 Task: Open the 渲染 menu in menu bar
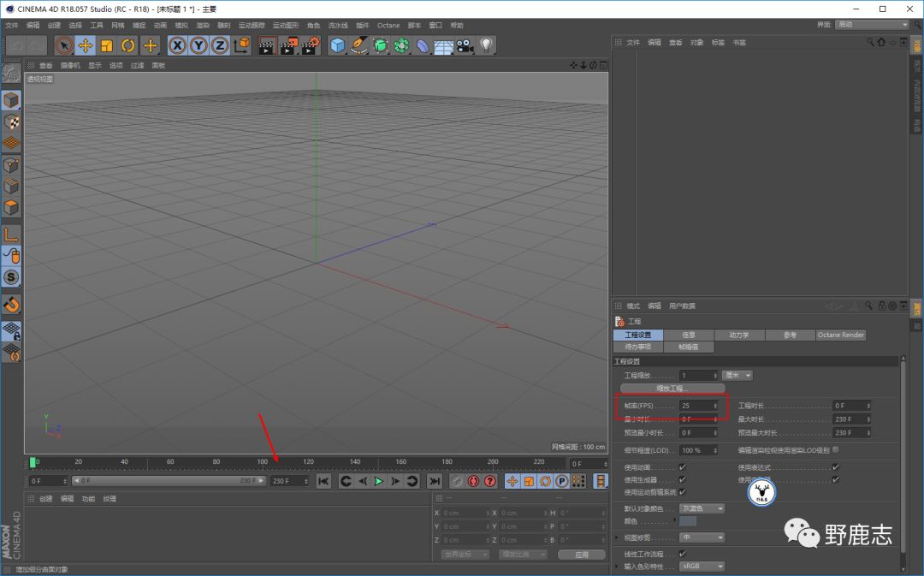(x=203, y=26)
